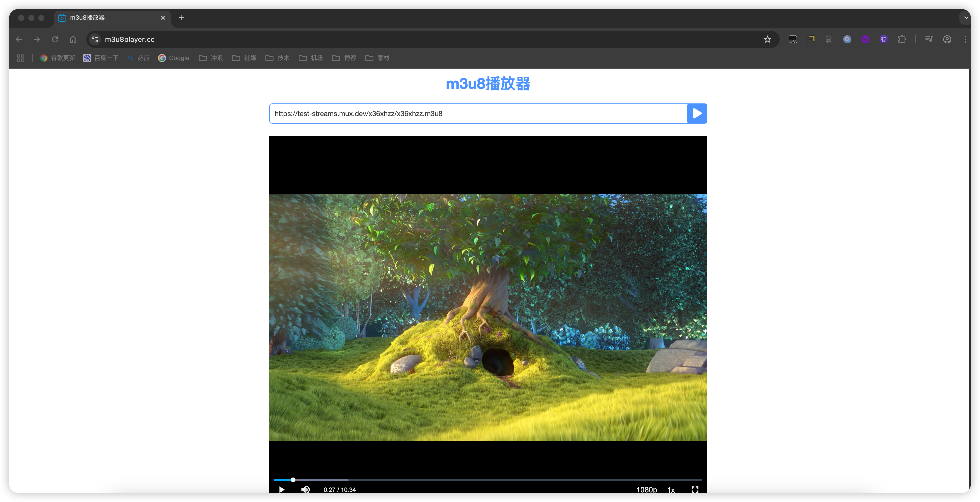Click the purple circle extension icon
Screen dimensions: 980x502
click(865, 39)
